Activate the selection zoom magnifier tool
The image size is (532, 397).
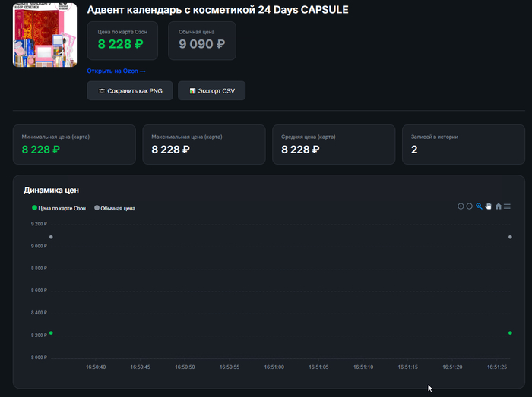coord(480,206)
